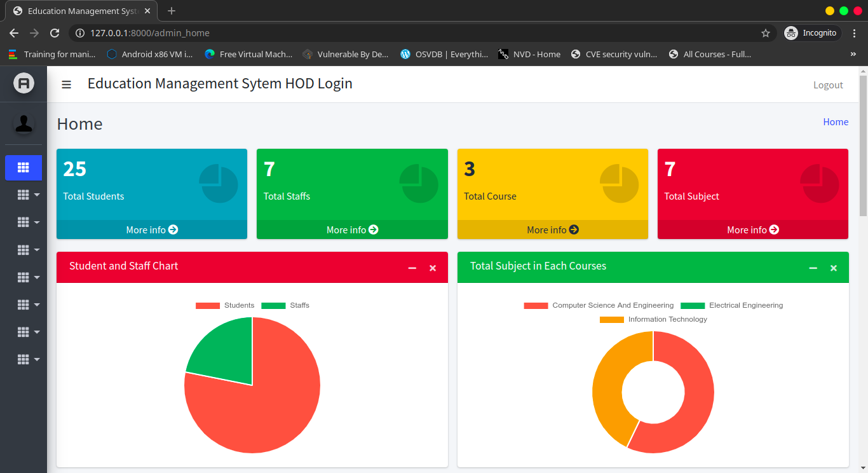
Task: Click the page vertical scrollbar
Action: pyautogui.click(x=864, y=146)
